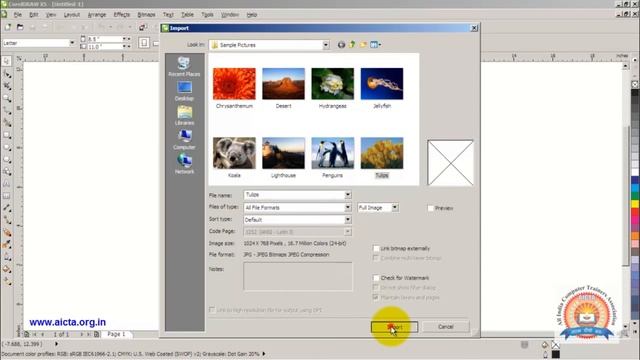
Task: Open Libraries in Import sidebar
Action: [184, 116]
